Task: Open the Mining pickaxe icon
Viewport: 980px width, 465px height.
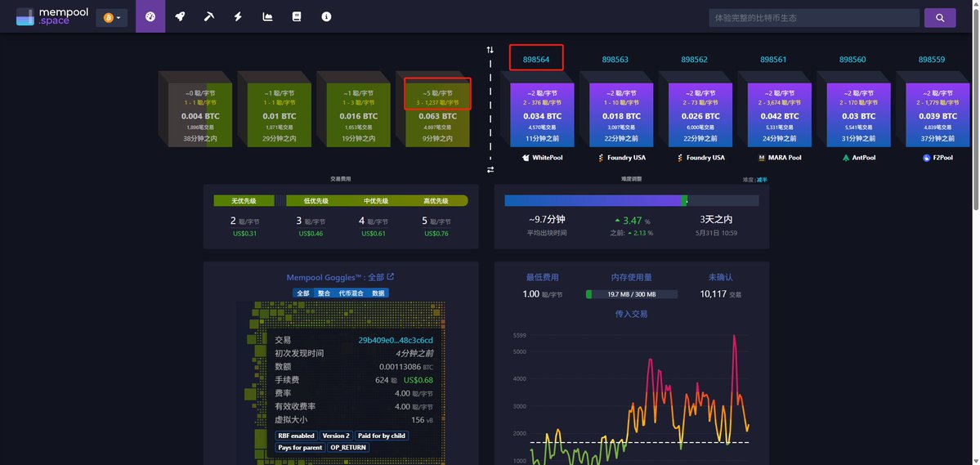Action: coord(208,17)
